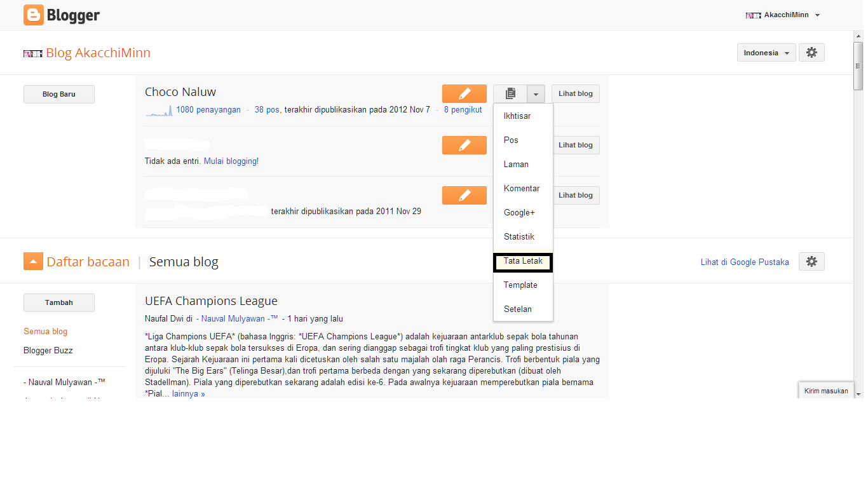Viewport: 868px width, 488px height.
Task: Open 1080 penayangan link
Action: click(208, 110)
